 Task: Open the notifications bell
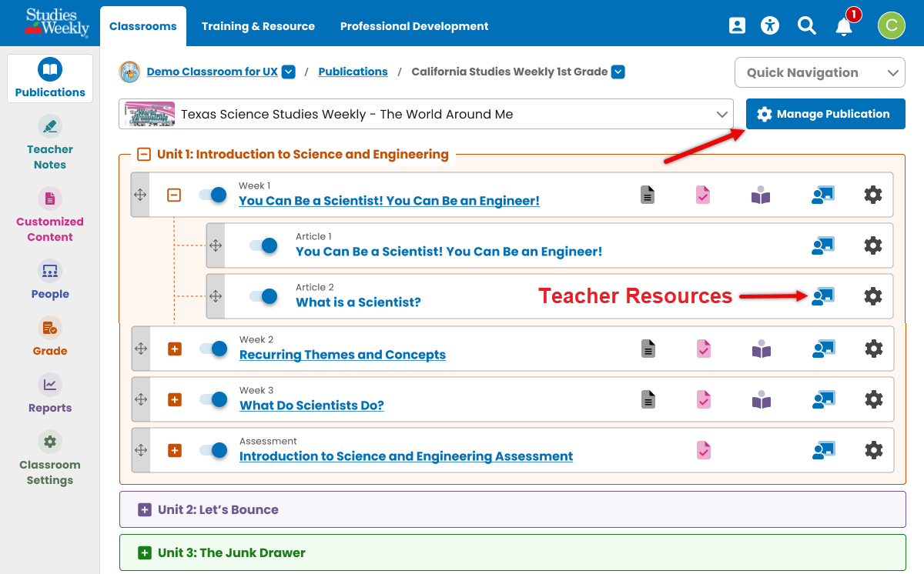[844, 26]
